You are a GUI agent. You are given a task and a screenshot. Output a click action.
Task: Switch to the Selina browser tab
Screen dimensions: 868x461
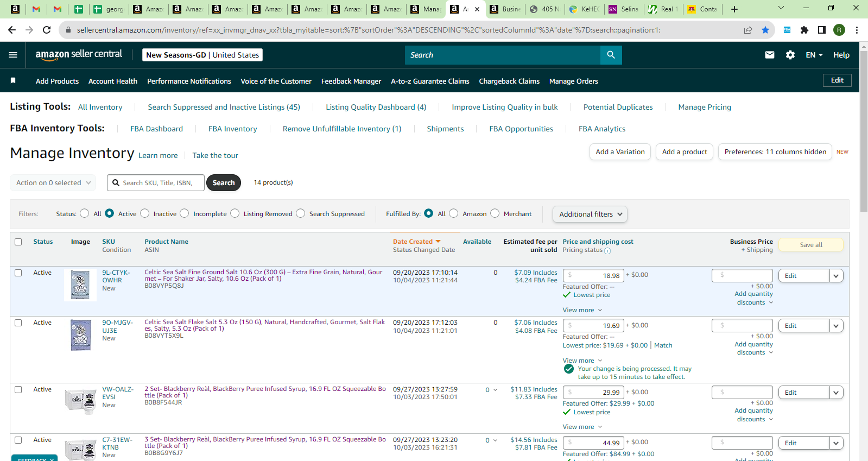click(623, 9)
